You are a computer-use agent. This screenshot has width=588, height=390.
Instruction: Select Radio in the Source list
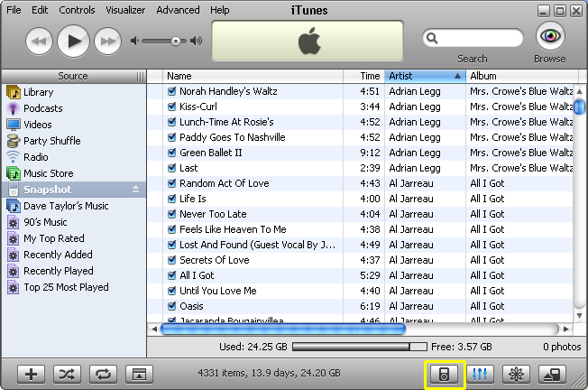point(74,157)
